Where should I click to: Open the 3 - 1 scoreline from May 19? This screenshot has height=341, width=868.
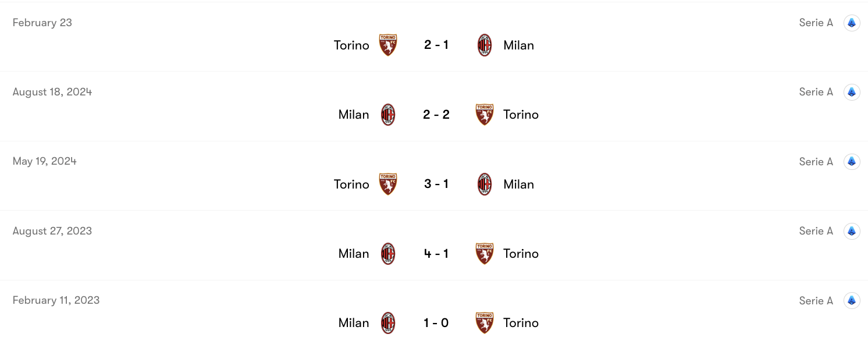pyautogui.click(x=436, y=184)
